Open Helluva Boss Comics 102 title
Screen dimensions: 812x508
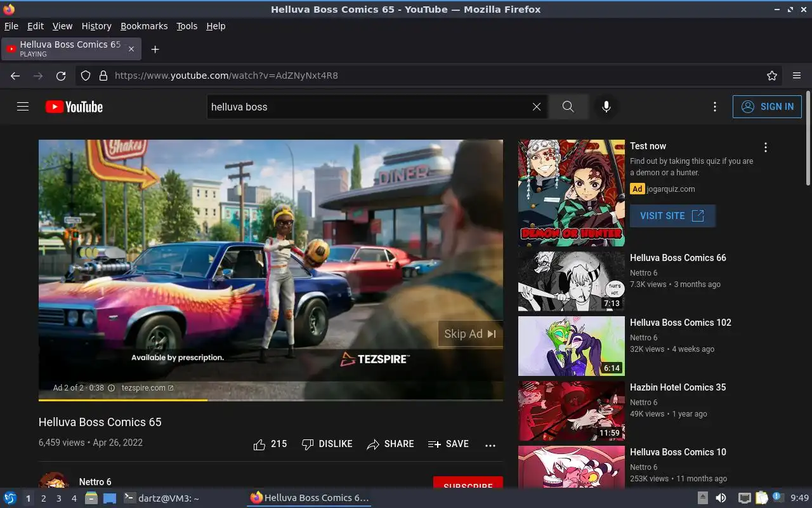pos(681,323)
